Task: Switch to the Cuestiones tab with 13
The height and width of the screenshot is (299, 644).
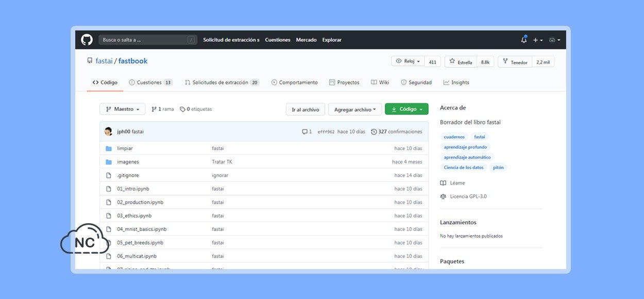Action: click(150, 82)
